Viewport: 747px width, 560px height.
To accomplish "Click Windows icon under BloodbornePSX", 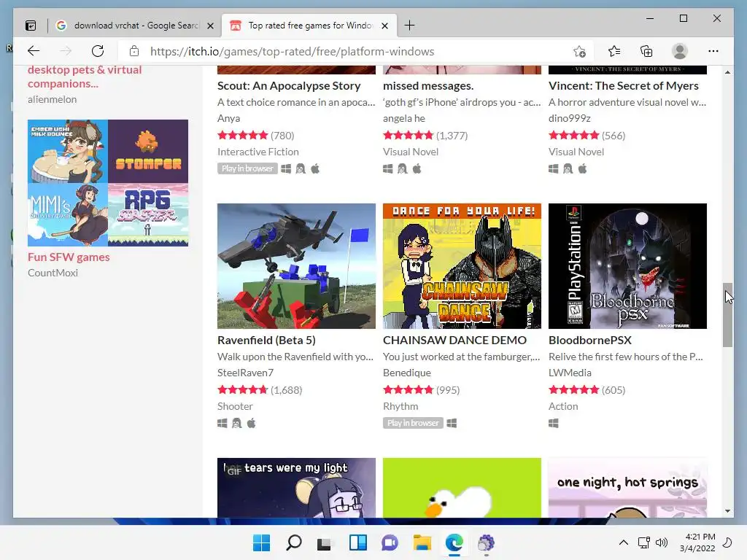I will coord(553,423).
